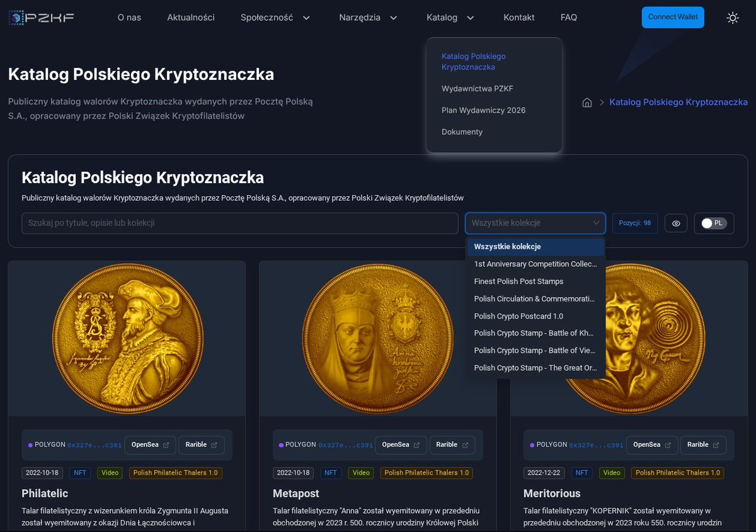Screen dimensions: 756x532
Task: Choose Wszystkie kolekcje option in list
Action: [x=535, y=247]
